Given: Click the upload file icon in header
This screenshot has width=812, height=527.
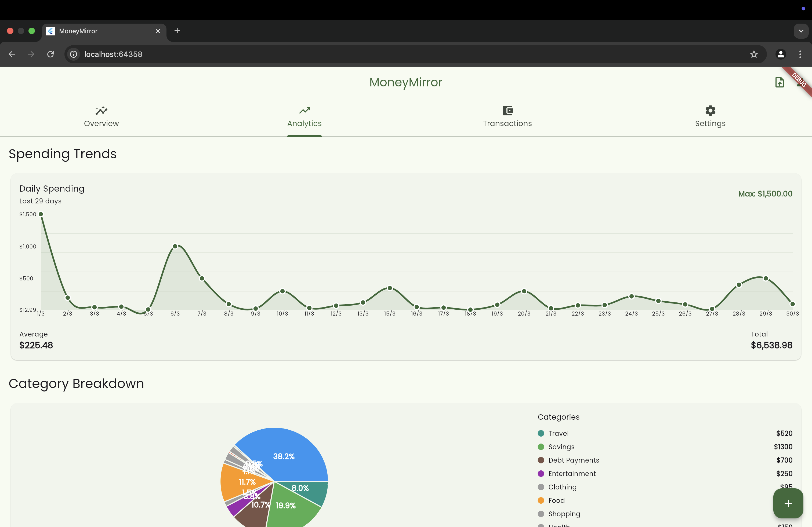Looking at the screenshot, I should point(780,82).
